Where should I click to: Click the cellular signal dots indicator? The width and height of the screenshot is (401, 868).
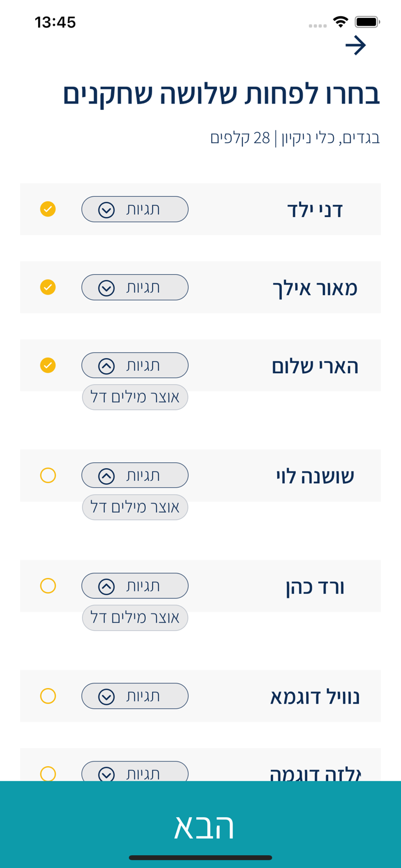317,24
